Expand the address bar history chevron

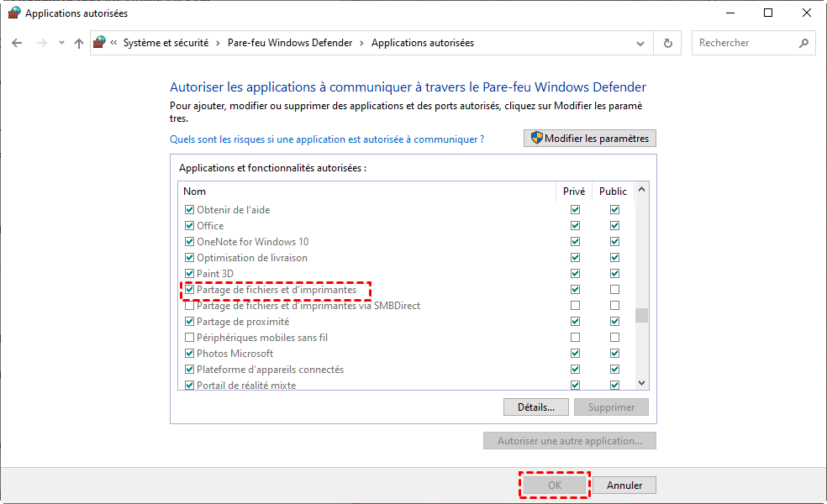click(x=640, y=43)
